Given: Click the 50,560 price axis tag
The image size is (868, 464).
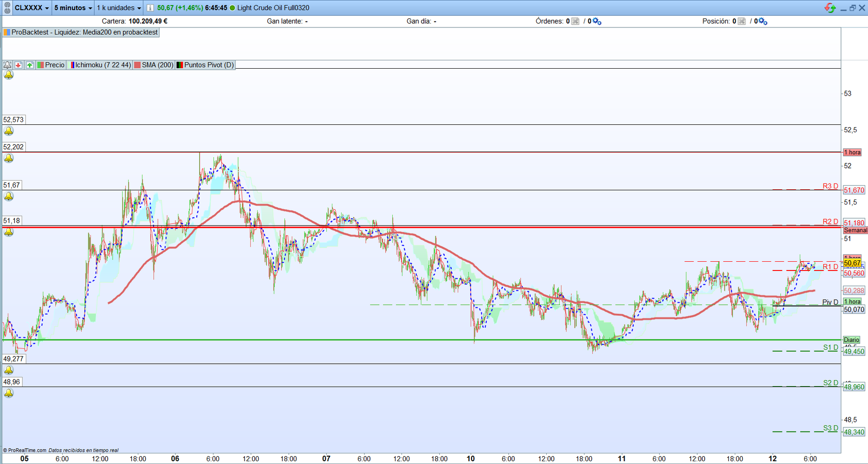Looking at the screenshot, I should (x=854, y=273).
